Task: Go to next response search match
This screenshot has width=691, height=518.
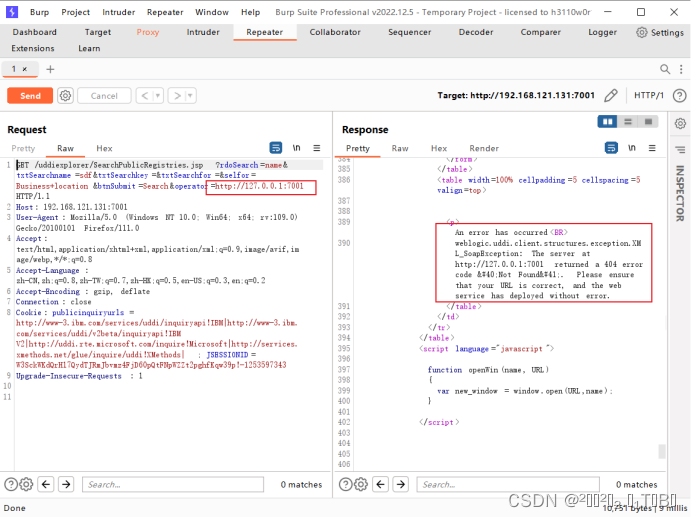Action: point(401,484)
